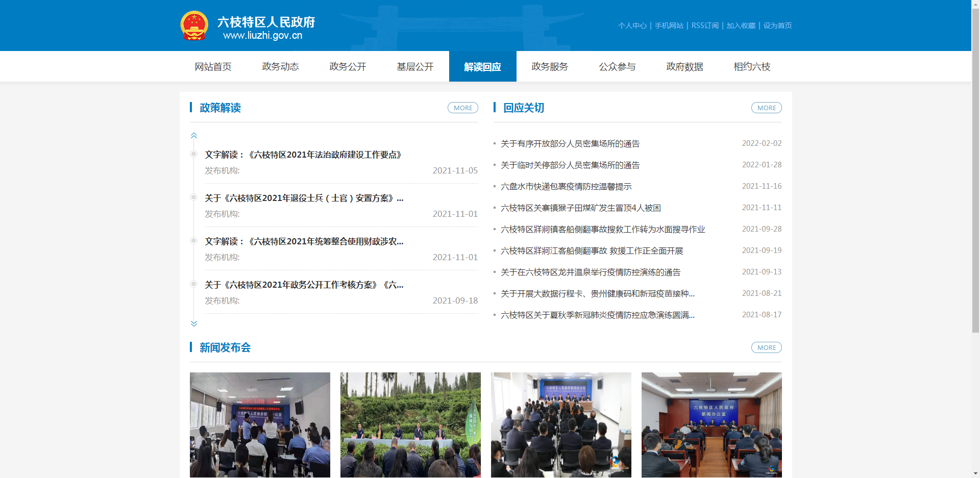Open 六盘水市快递包裹疫情防控温馨提示 notice
The height and width of the screenshot is (478, 980).
click(566, 187)
